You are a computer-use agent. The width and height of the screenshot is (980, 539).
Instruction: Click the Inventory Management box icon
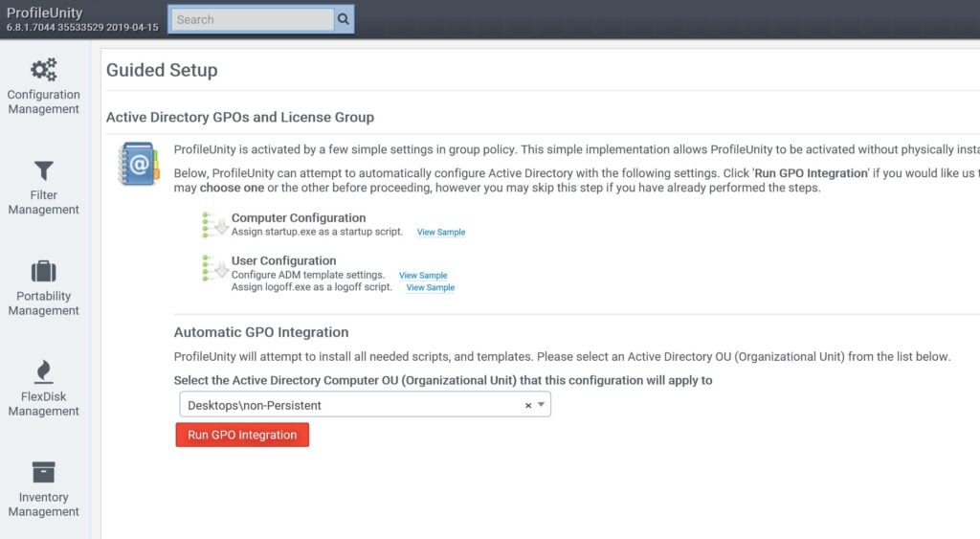click(44, 472)
